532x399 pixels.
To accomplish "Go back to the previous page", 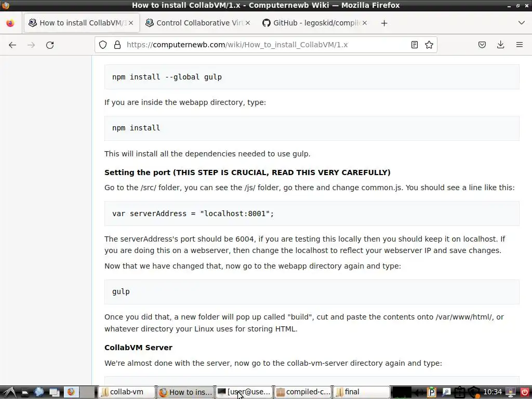I will tap(12, 45).
